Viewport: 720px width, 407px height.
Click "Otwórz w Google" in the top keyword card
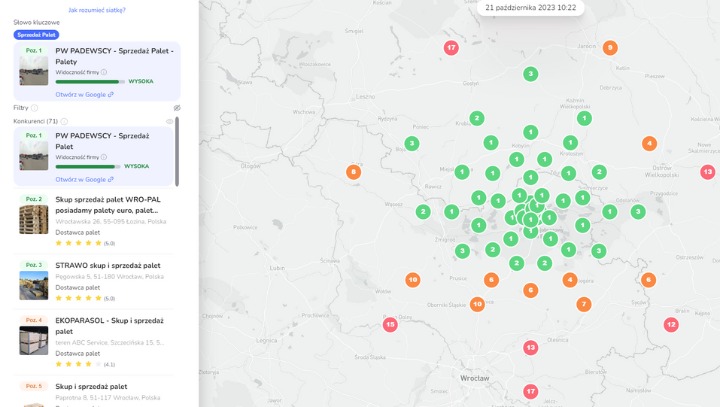click(84, 95)
